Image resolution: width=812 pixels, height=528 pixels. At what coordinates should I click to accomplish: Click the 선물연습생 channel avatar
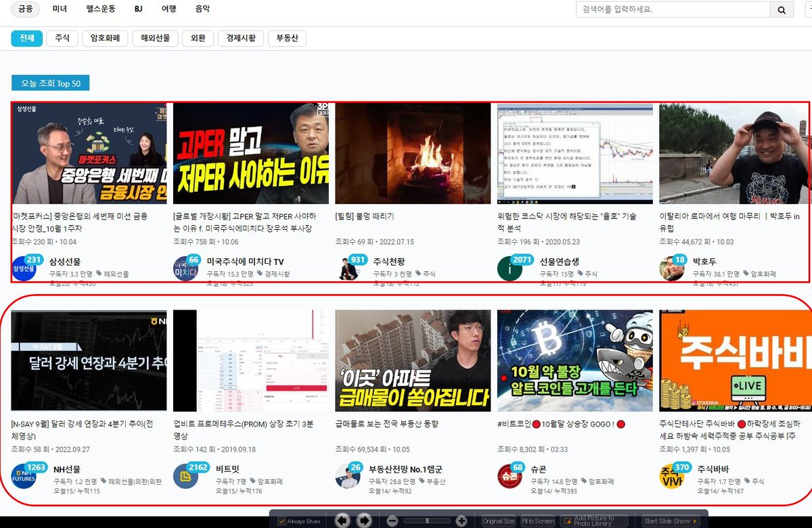[x=510, y=268]
